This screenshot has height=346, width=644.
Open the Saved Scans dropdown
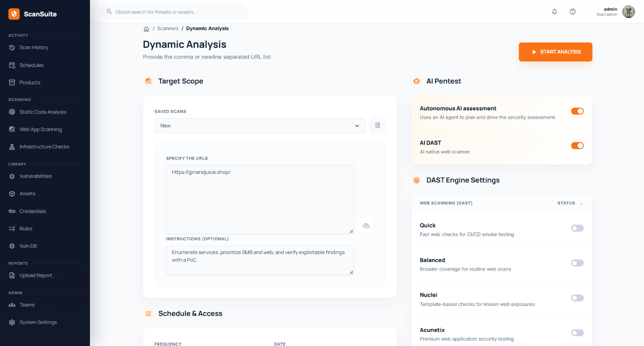(260, 126)
